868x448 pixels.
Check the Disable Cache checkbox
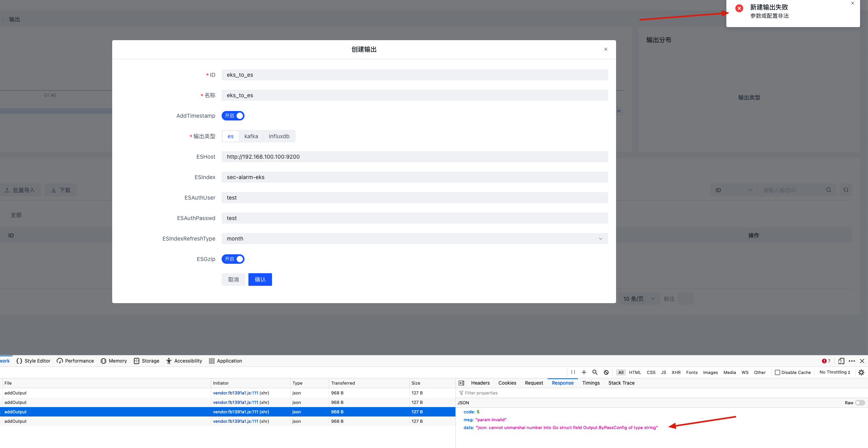point(777,372)
